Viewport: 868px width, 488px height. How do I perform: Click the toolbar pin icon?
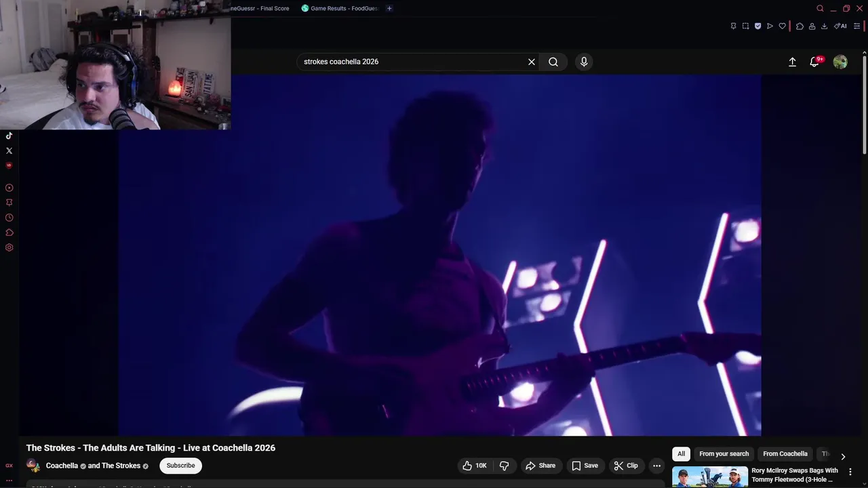(x=733, y=26)
